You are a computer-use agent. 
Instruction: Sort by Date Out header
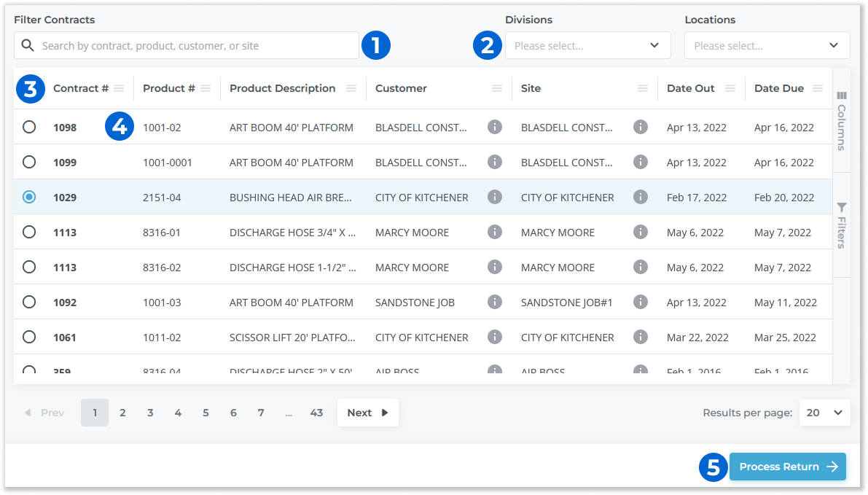(x=690, y=89)
